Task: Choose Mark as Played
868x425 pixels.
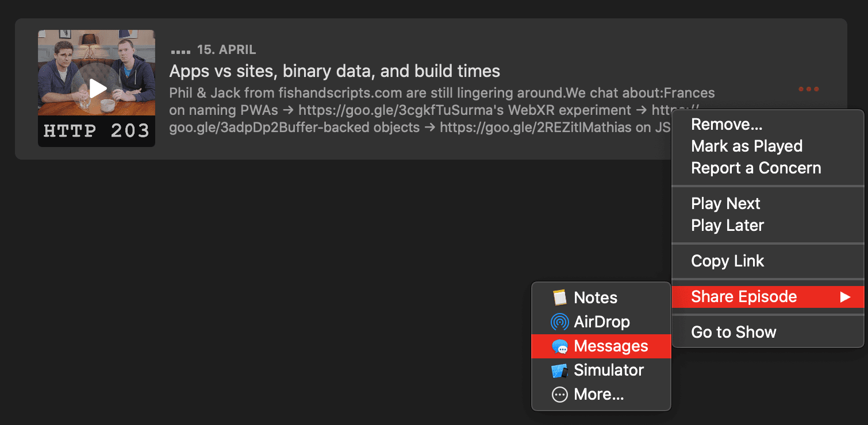Action: click(746, 146)
